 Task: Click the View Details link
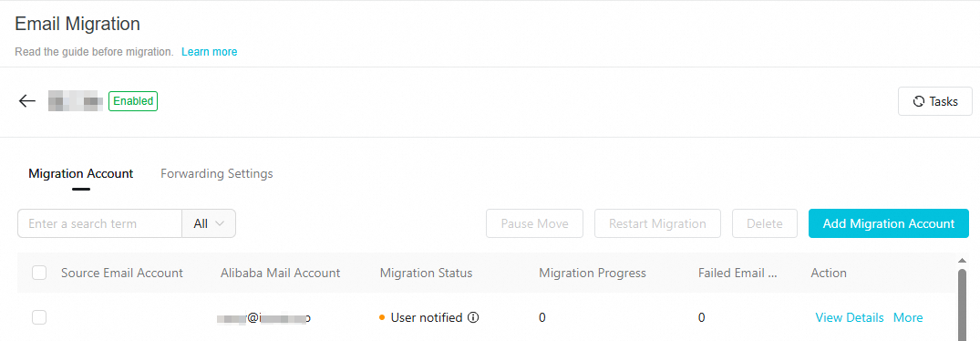pyautogui.click(x=850, y=318)
